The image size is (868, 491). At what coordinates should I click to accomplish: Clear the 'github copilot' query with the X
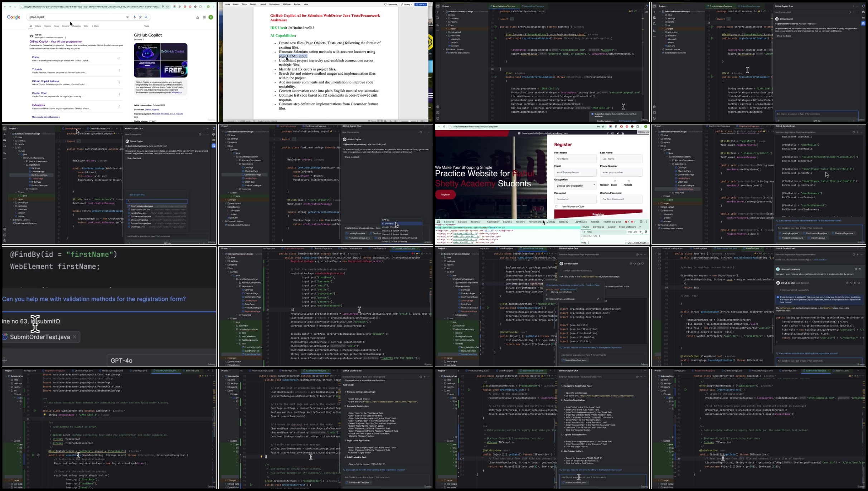pyautogui.click(x=127, y=17)
